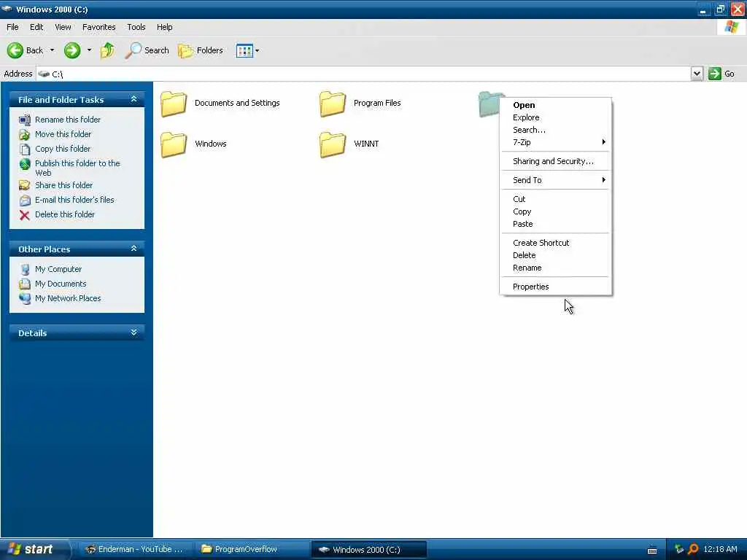The height and width of the screenshot is (560, 747).
Task: Click the green Forward arrow icon
Action: coord(72,50)
